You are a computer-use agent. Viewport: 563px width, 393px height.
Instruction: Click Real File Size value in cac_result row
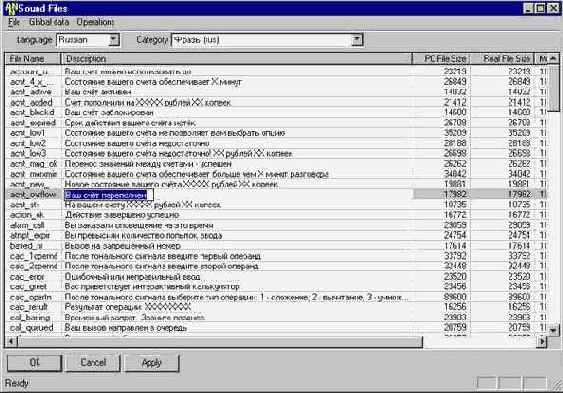coord(519,307)
